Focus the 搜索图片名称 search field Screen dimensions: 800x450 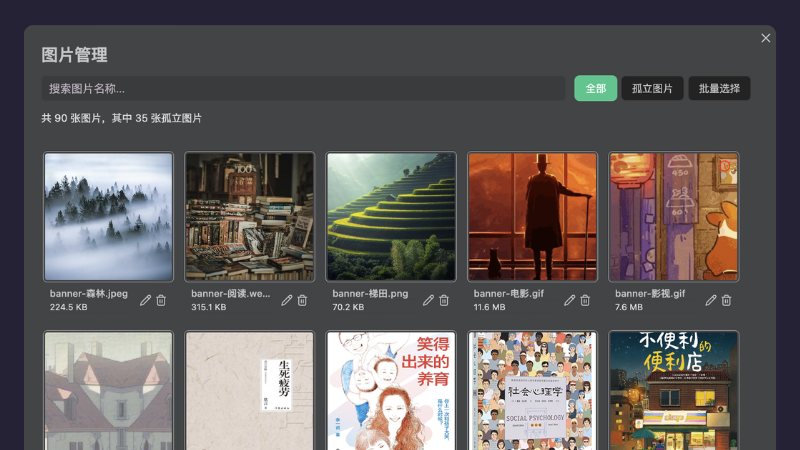[x=304, y=88]
